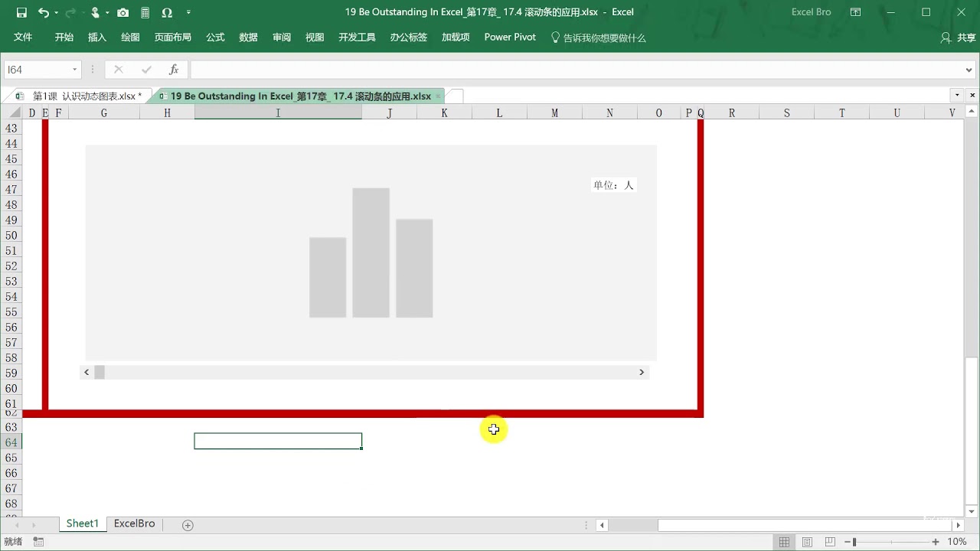The height and width of the screenshot is (551, 980).
Task: Select row 50 header
Action: pos(11,235)
